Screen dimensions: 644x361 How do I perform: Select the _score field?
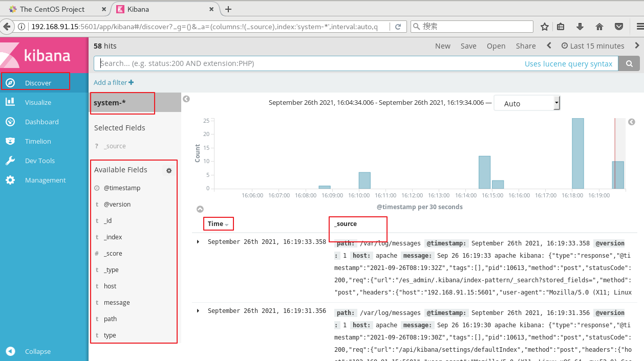(x=113, y=254)
